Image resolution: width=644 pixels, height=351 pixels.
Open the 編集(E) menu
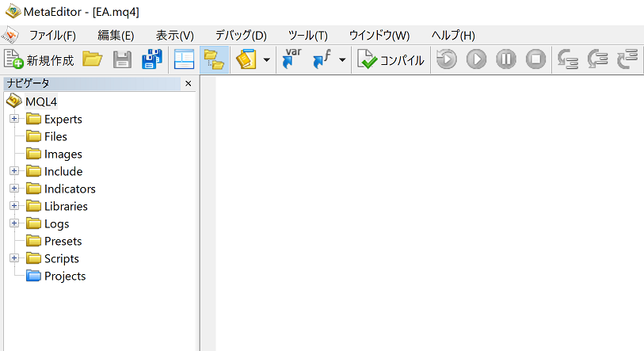point(116,36)
